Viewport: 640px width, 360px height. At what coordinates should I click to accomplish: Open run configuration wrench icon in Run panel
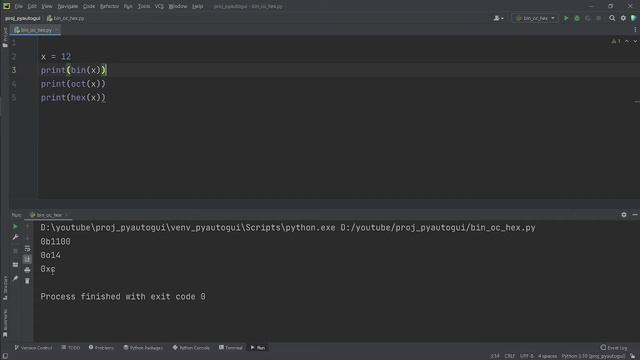(x=15, y=237)
